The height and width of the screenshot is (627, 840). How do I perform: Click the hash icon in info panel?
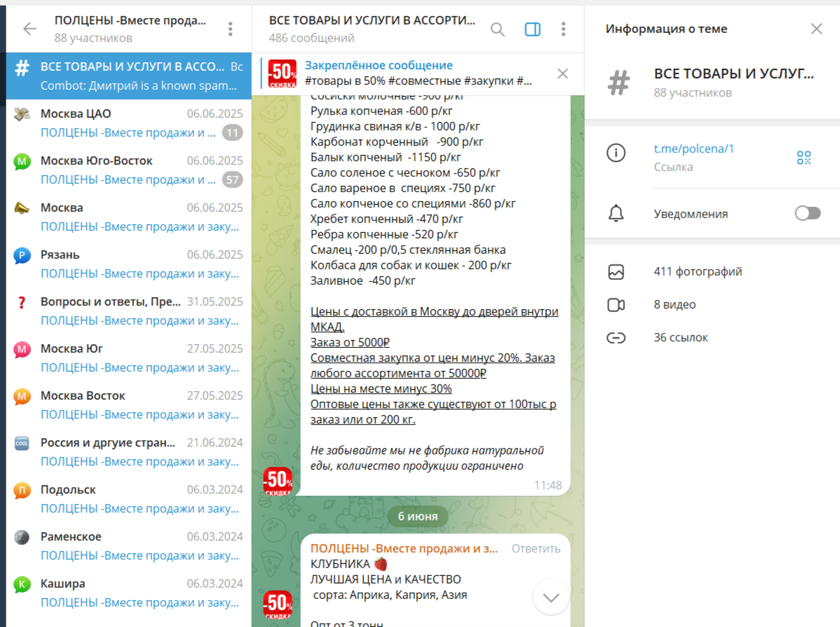(618, 83)
